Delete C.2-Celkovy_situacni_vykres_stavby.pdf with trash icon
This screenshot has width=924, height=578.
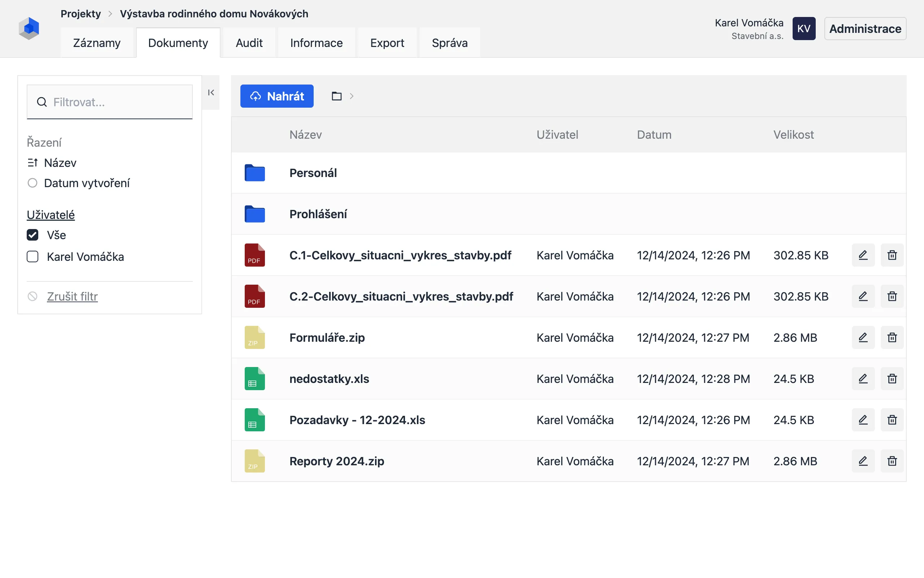pyautogui.click(x=892, y=296)
